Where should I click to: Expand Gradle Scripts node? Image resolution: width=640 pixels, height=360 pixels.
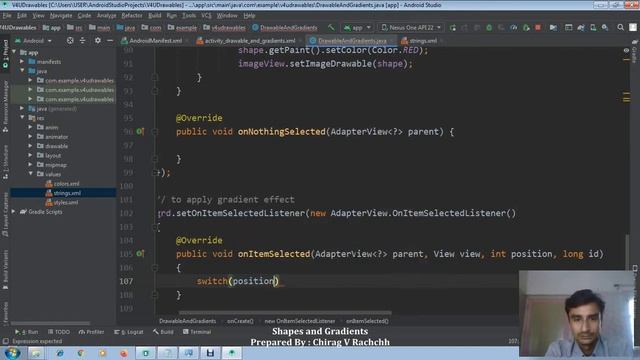tap(14, 212)
